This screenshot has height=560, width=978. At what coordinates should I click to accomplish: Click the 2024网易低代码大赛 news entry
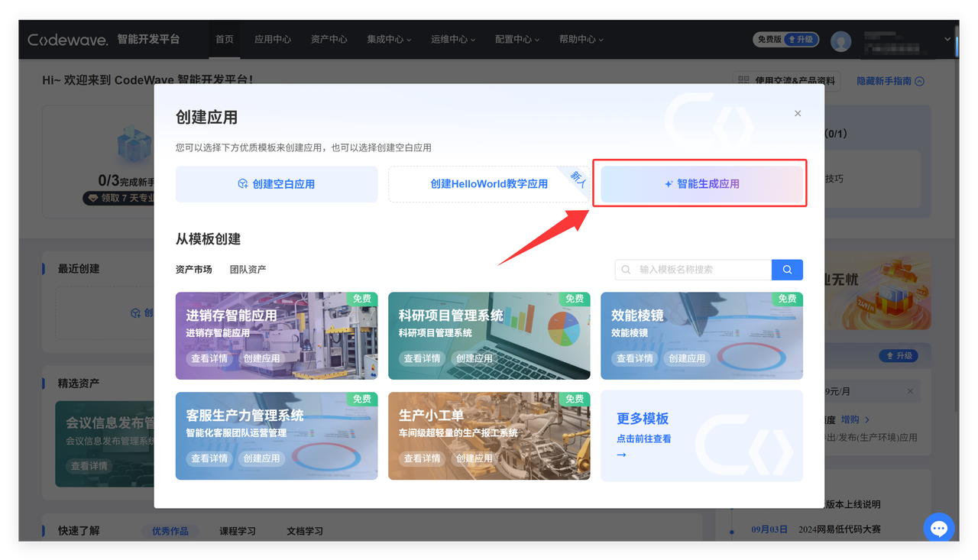point(838,529)
